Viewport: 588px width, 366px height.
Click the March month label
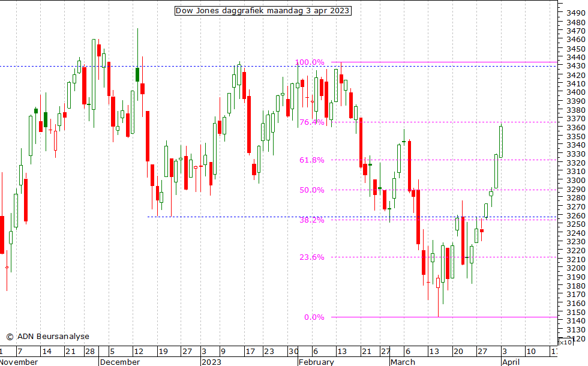tap(403, 362)
